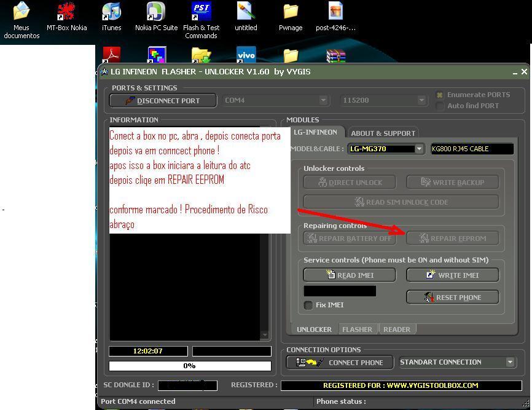Toggle the Enumerate PORTS checkbox
This screenshot has width=532, height=410.
coord(440,95)
